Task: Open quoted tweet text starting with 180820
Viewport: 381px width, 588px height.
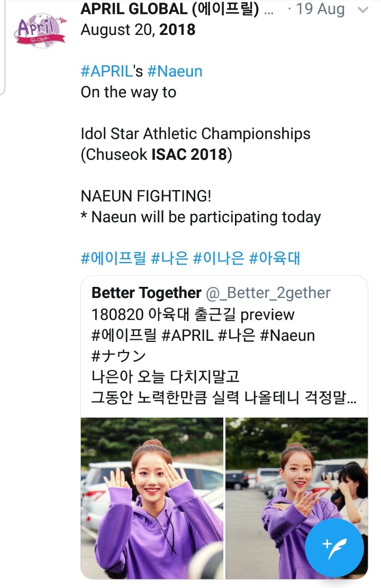Action: [193, 314]
